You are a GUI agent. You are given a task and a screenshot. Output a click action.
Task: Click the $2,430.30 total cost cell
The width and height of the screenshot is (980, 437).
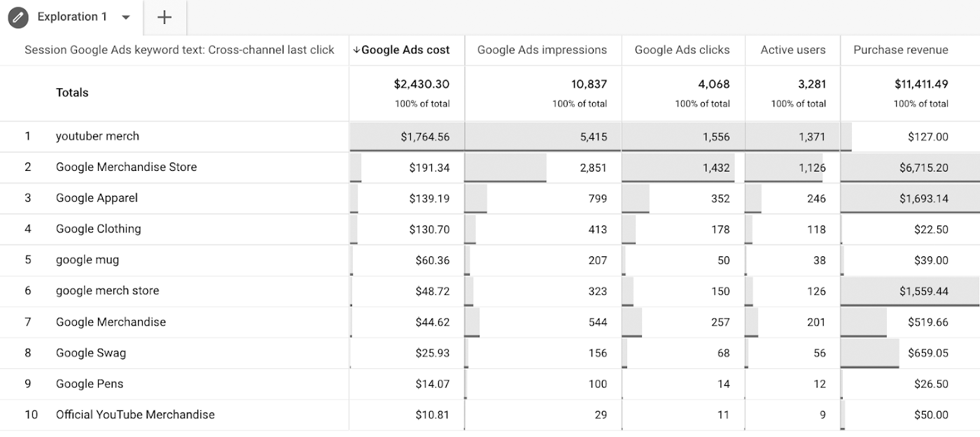(x=421, y=84)
